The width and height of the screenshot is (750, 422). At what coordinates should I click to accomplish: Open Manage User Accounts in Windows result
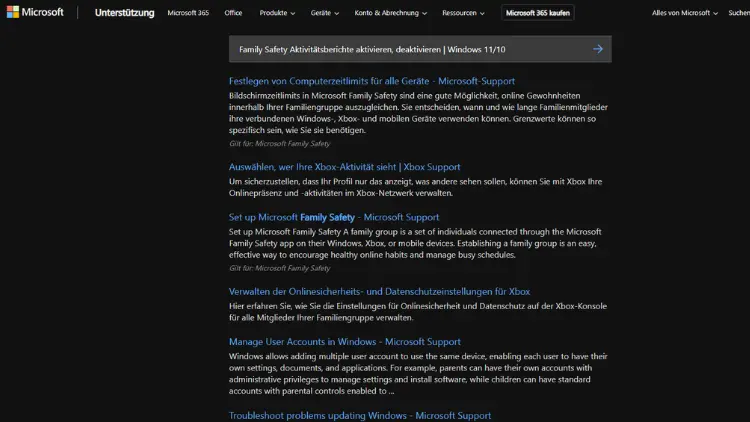tap(345, 341)
